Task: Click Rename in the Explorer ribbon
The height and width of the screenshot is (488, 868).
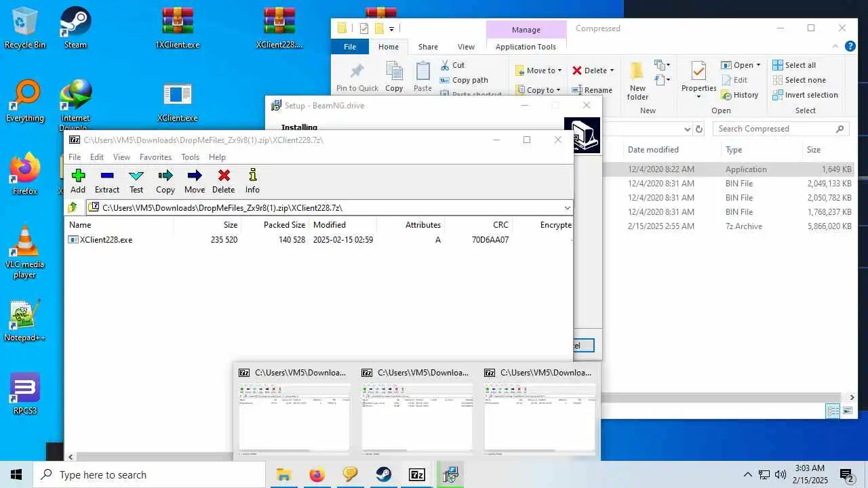Action: pos(592,89)
